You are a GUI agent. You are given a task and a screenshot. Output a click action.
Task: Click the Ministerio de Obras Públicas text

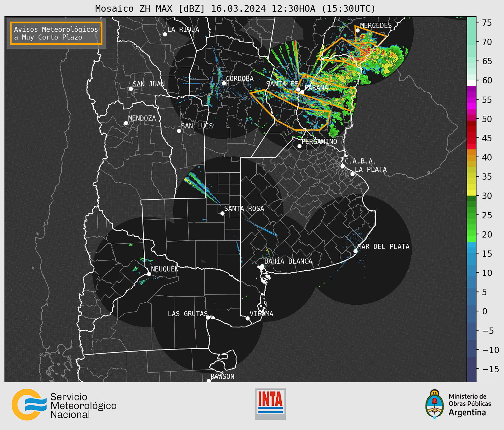[470, 400]
